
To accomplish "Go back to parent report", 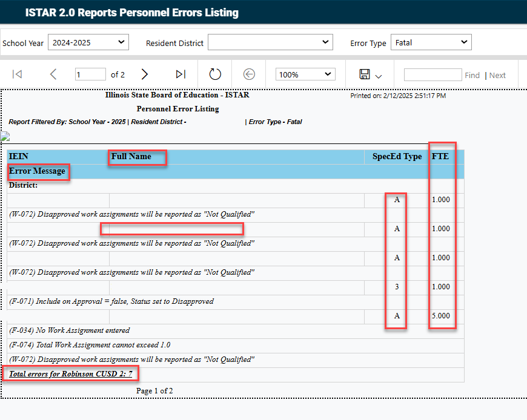I will [249, 74].
